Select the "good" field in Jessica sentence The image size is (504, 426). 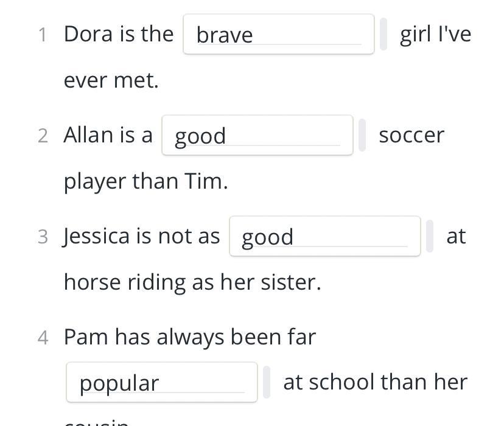click(324, 236)
